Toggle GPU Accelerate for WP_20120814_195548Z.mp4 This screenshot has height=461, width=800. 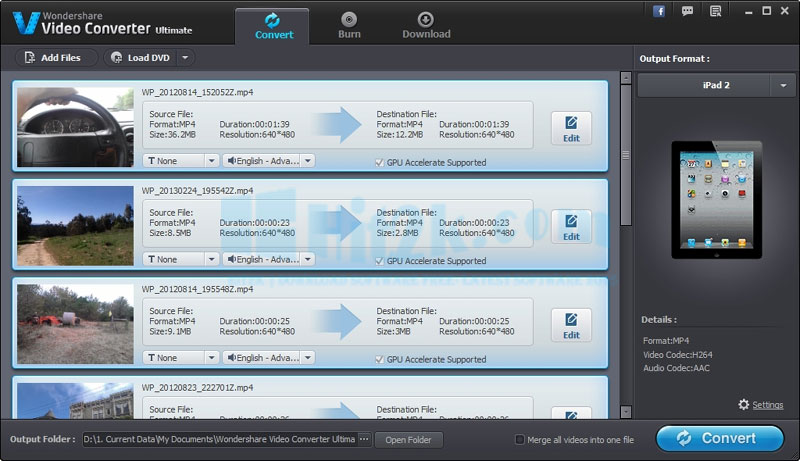[379, 360]
